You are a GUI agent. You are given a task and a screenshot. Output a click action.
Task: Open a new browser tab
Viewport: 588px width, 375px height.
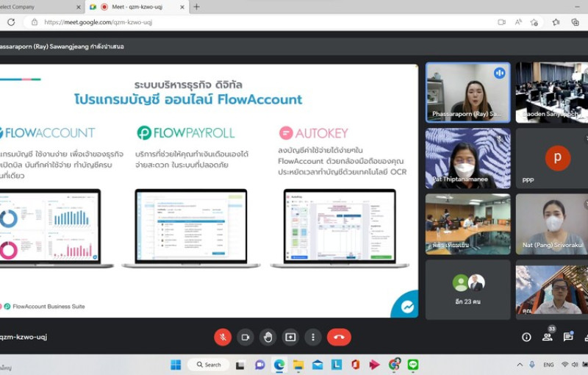[x=196, y=7]
